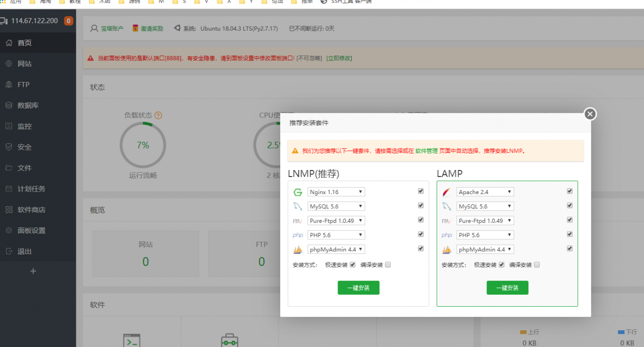Open the 宝塔账户 account link
This screenshot has width=644, height=347.
[112, 29]
